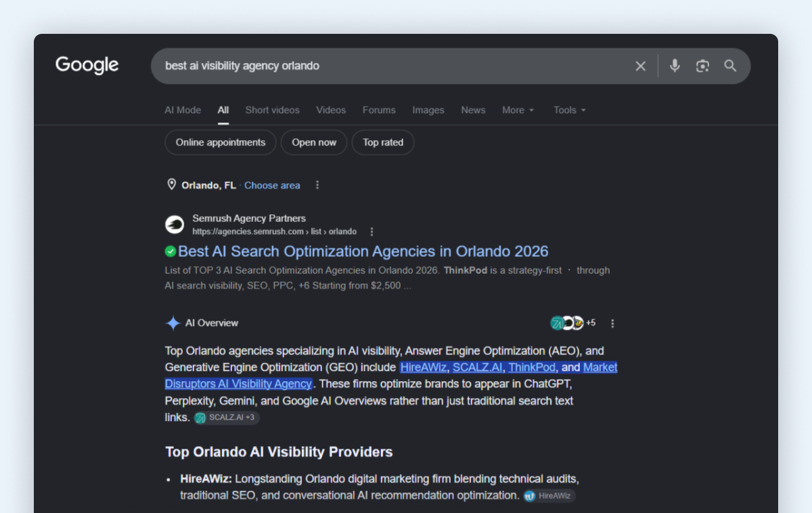
Task: Click ThinkPod link in overview text
Action: point(533,367)
